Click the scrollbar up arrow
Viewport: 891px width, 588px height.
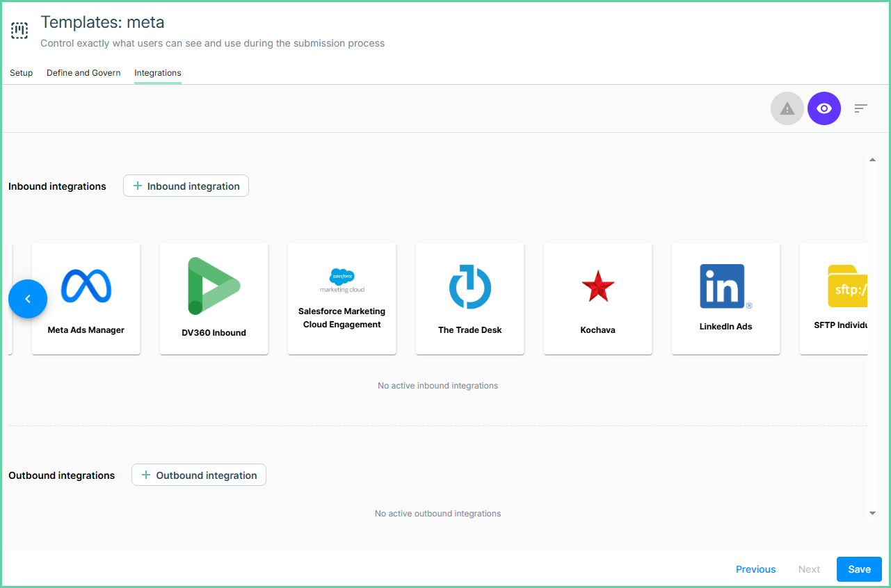(872, 161)
